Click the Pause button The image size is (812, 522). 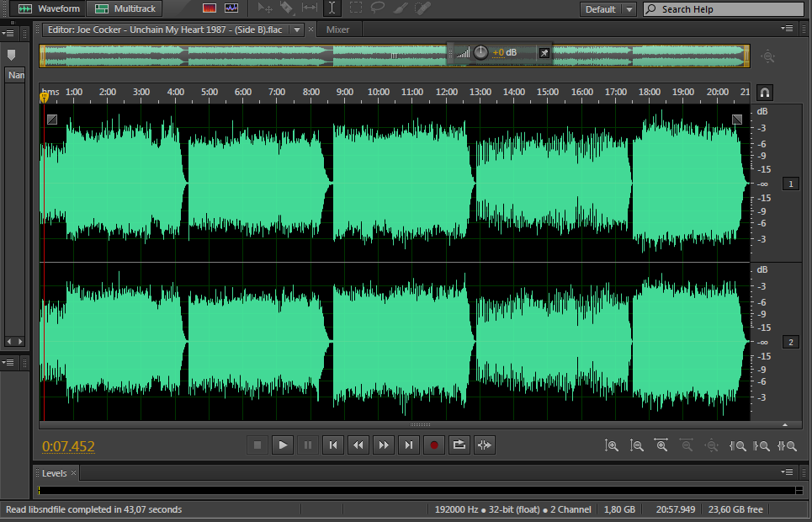coord(308,445)
